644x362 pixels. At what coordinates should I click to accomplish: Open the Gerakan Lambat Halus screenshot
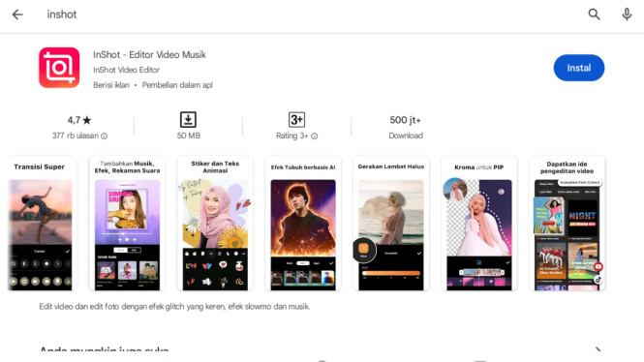pyautogui.click(x=391, y=223)
